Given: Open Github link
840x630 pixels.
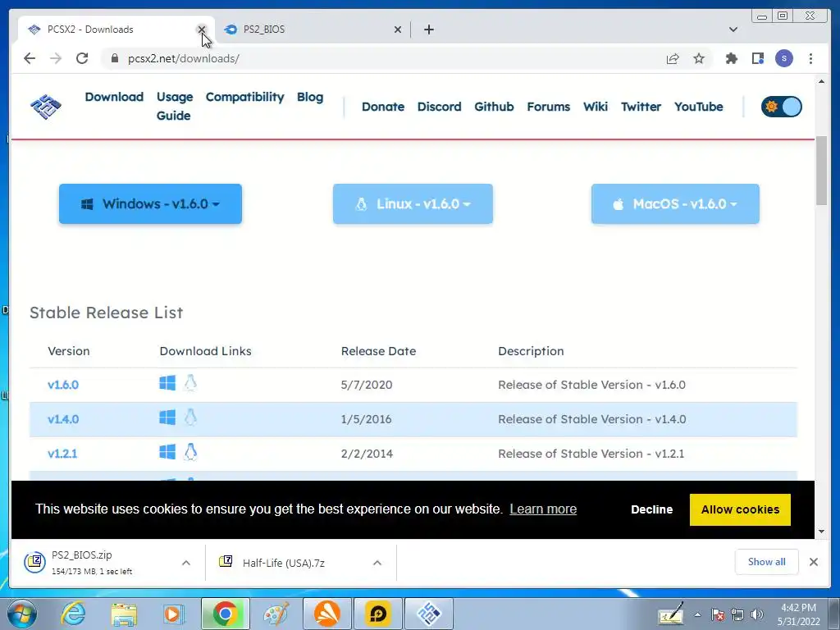Looking at the screenshot, I should pyautogui.click(x=494, y=107).
